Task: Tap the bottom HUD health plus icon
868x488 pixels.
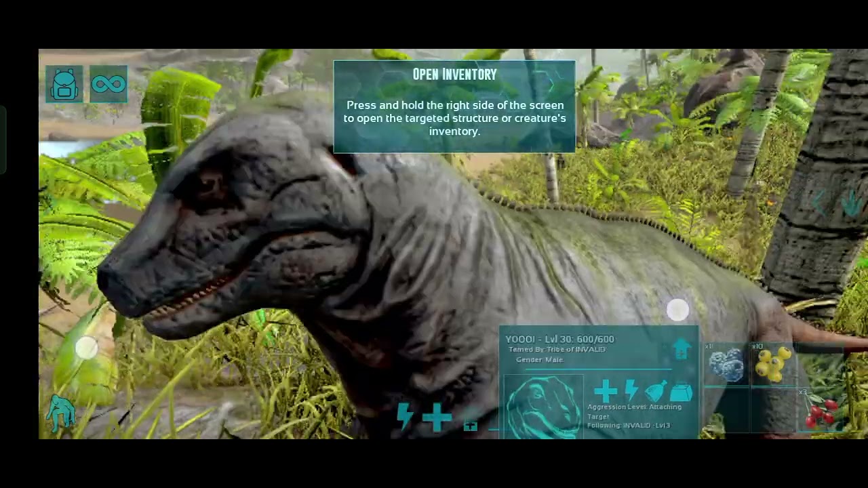Action: point(437,417)
